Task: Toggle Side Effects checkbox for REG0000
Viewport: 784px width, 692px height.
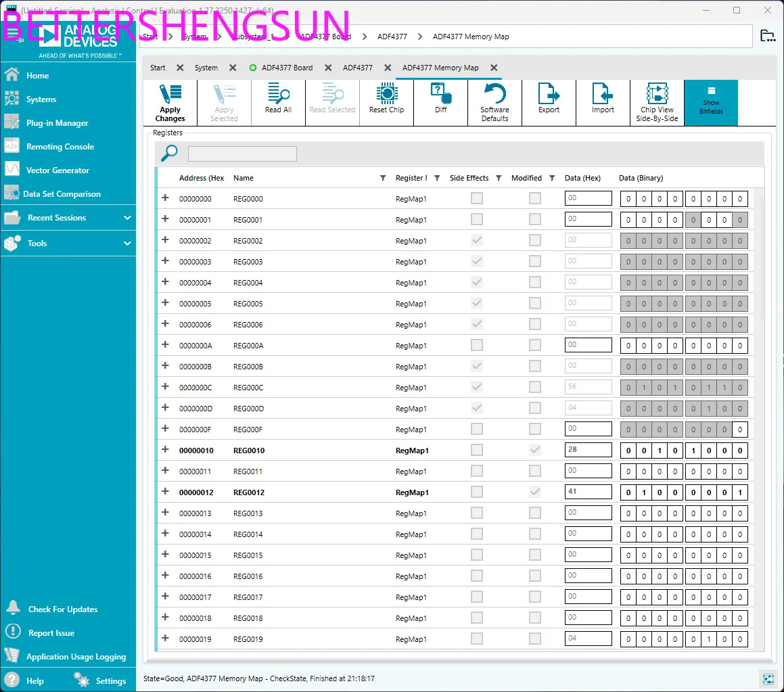Action: pyautogui.click(x=477, y=198)
